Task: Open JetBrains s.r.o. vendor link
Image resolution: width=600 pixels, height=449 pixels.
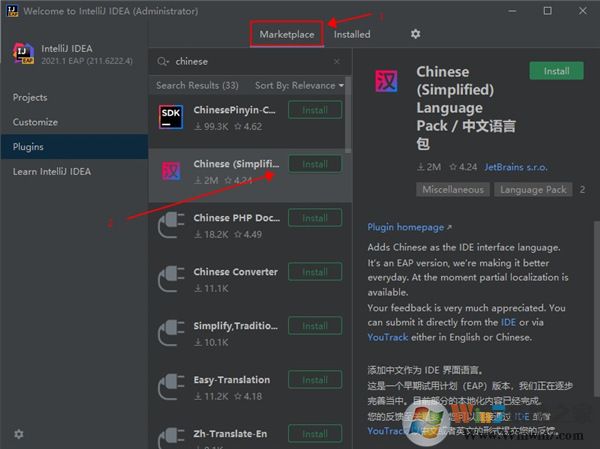Action: click(516, 167)
